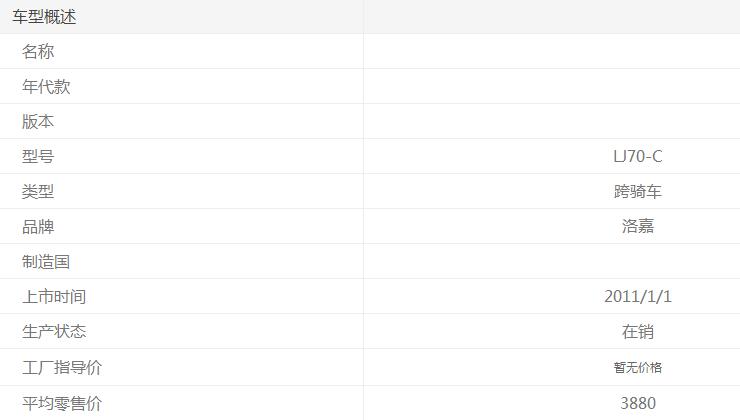
Task: Click the 版本 row label
Action: coord(38,122)
